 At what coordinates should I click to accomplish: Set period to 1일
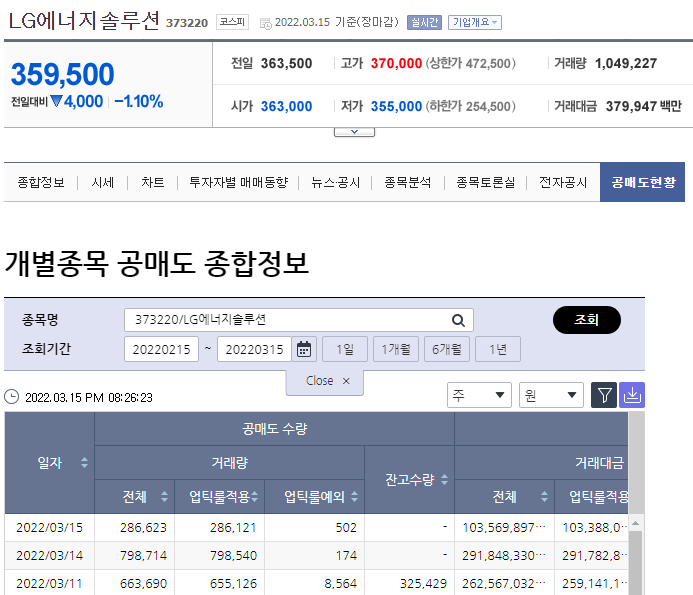[x=345, y=349]
